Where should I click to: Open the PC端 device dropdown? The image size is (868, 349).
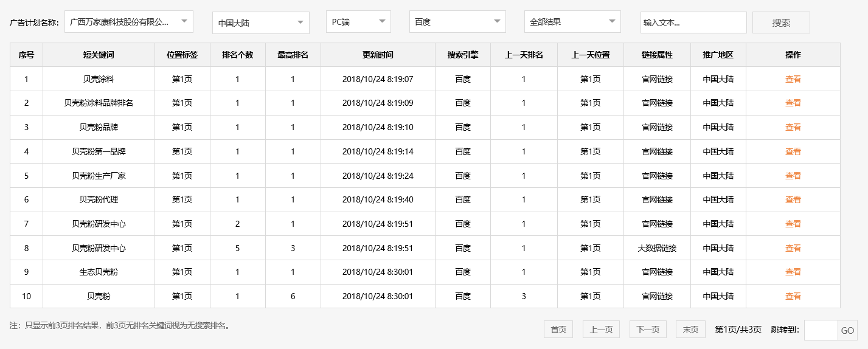click(358, 22)
